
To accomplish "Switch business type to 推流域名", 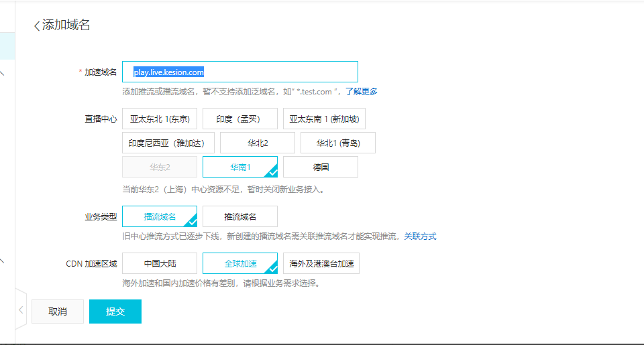I will click(239, 216).
